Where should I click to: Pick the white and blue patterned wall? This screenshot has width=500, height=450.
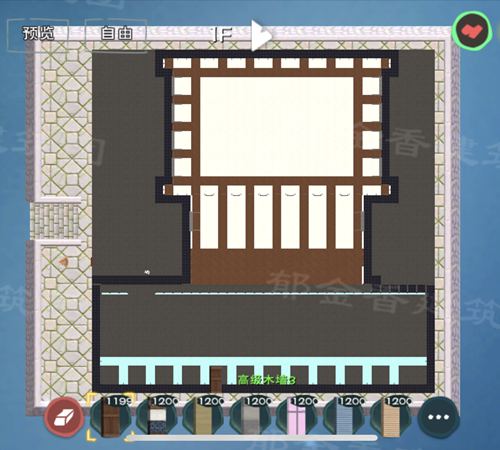pos(157,417)
